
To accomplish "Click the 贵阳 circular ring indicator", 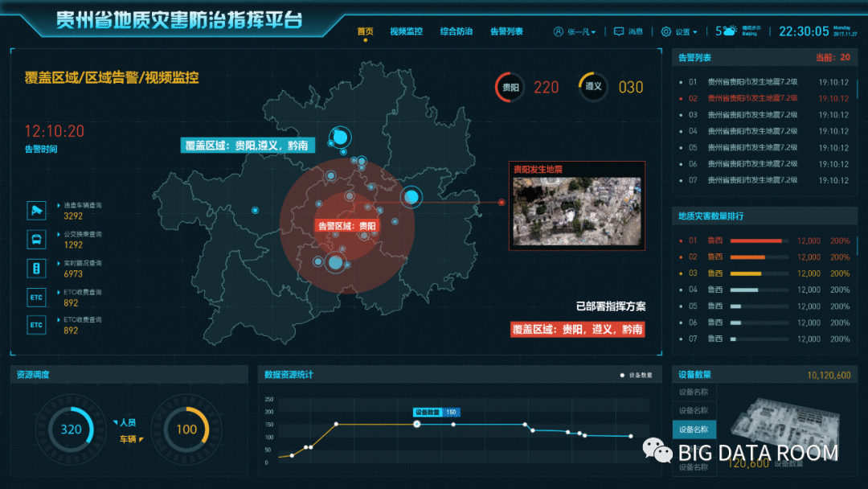I will [510, 87].
